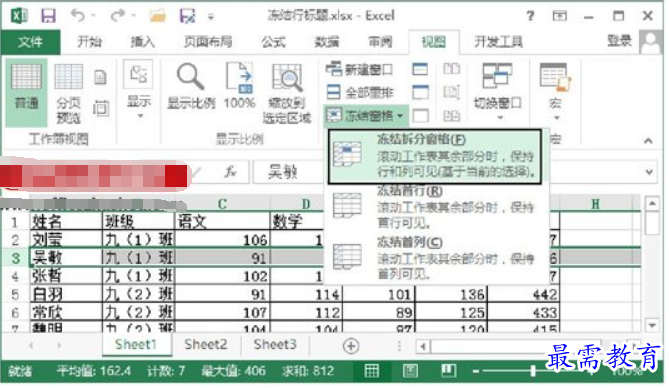Choose 冻结首列(C) menu option
669x388 pixels.
pos(436,259)
